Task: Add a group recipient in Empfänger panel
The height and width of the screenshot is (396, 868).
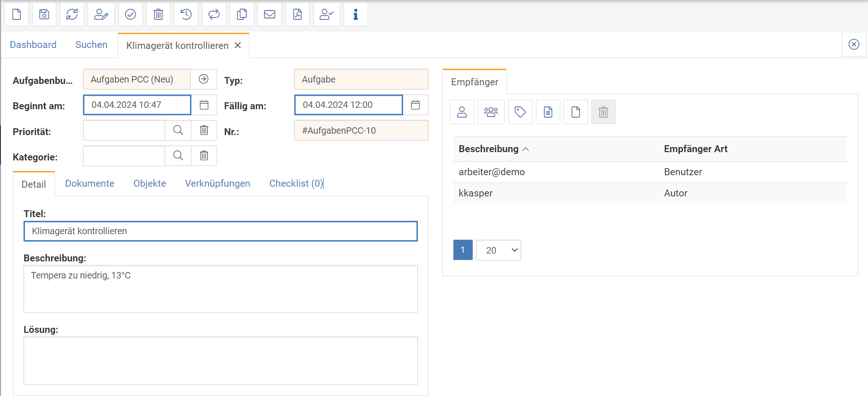Action: [x=491, y=112]
